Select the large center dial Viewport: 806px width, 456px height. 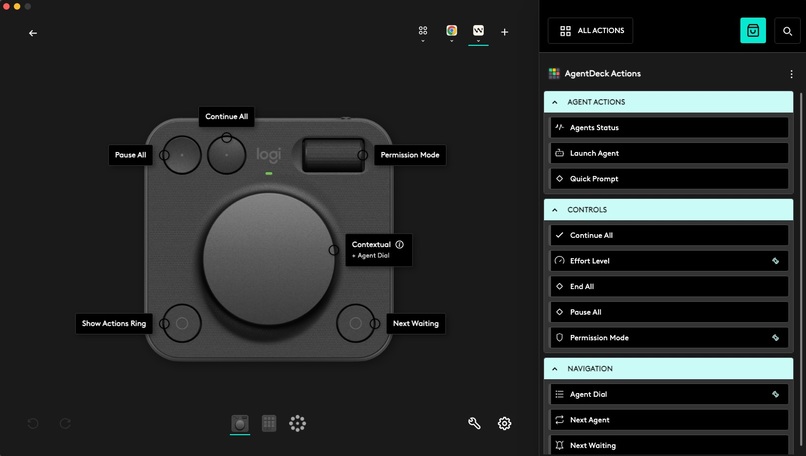268,259
